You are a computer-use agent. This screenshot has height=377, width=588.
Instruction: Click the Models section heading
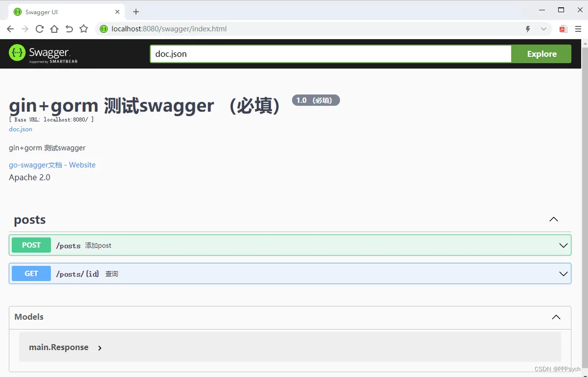pos(29,317)
